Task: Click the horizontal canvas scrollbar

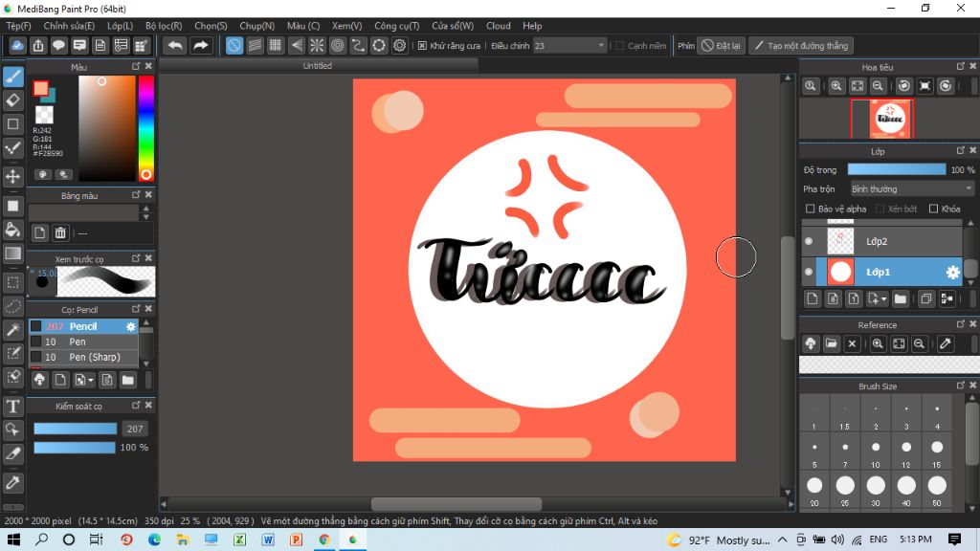Action: [457, 504]
